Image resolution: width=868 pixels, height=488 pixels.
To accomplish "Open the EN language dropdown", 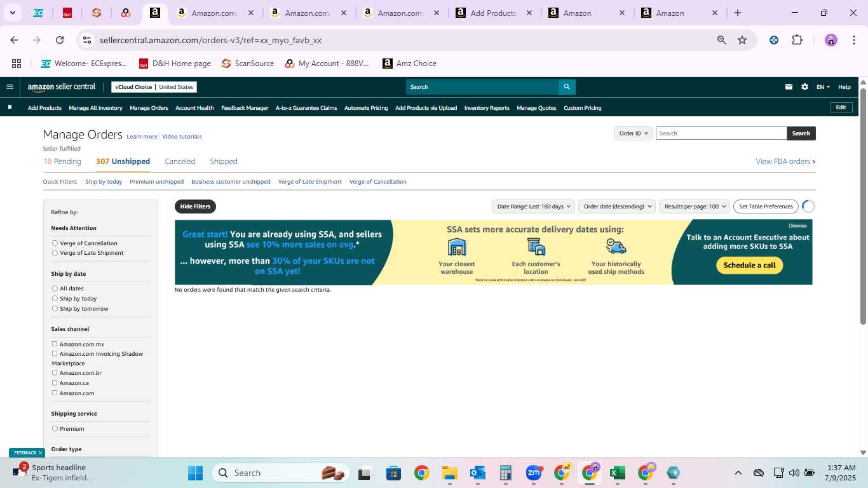I will point(823,87).
